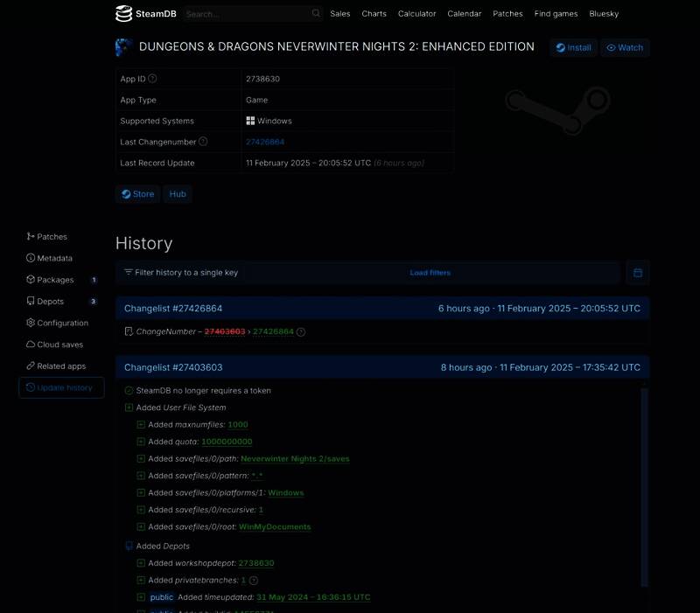The height and width of the screenshot is (613, 700).
Task: Open changenumber link 27426864 in table
Action: coord(264,142)
